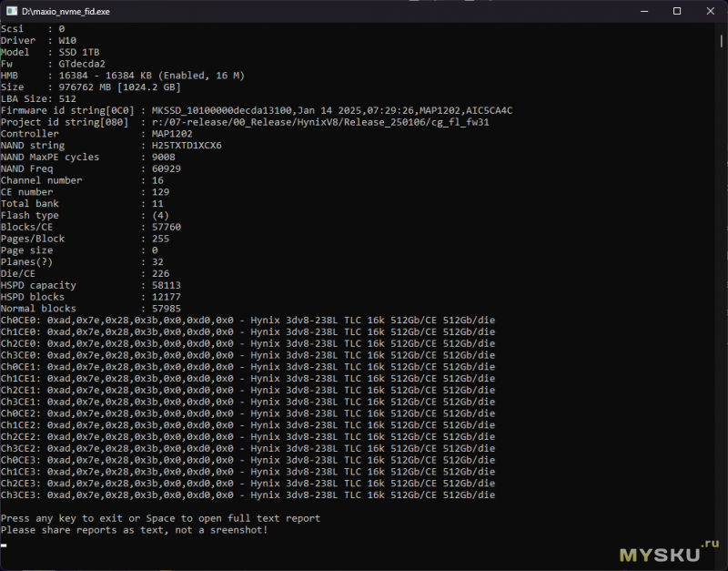
Task: Click the HSPD blocks value 12177
Action: point(167,296)
